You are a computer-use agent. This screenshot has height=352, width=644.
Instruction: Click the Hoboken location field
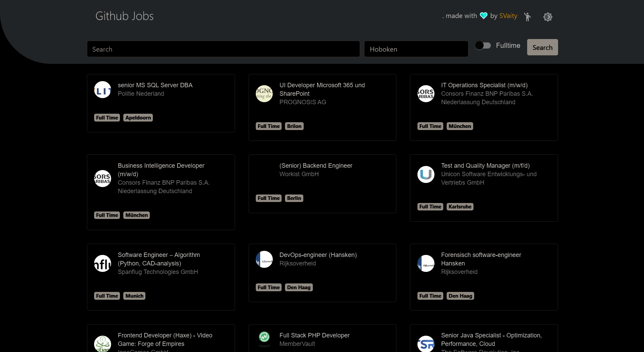pos(416,49)
